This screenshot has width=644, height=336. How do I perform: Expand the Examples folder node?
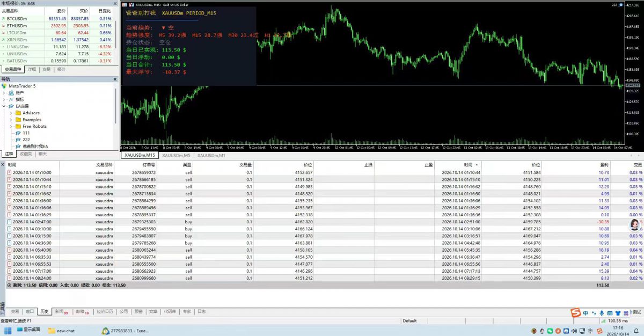[11, 120]
